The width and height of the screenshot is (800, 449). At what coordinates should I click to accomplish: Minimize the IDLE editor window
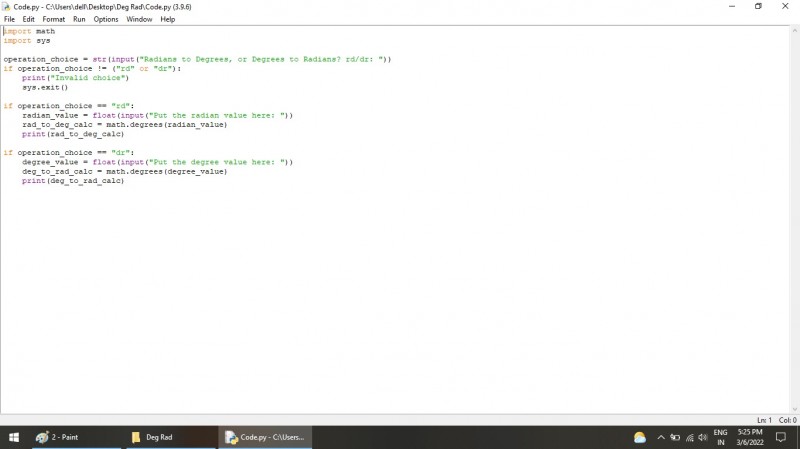click(732, 6)
